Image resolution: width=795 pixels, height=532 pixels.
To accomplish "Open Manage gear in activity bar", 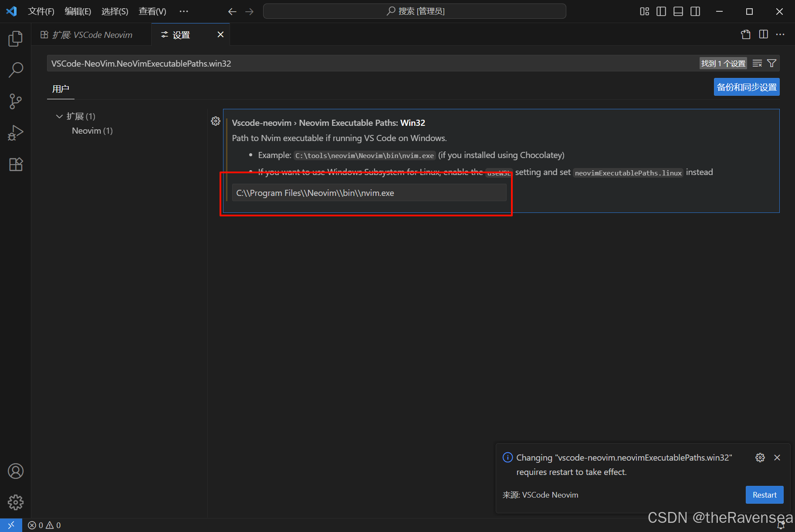I will coord(16,502).
